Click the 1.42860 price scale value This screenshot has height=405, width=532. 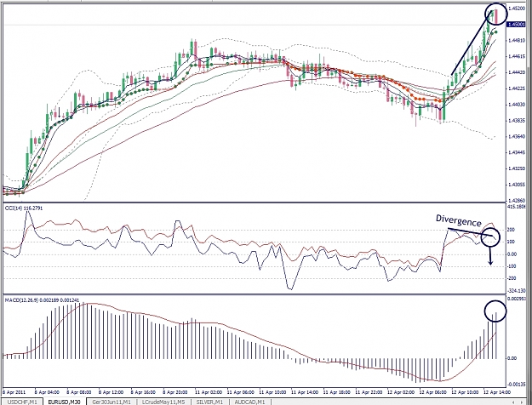(x=516, y=201)
